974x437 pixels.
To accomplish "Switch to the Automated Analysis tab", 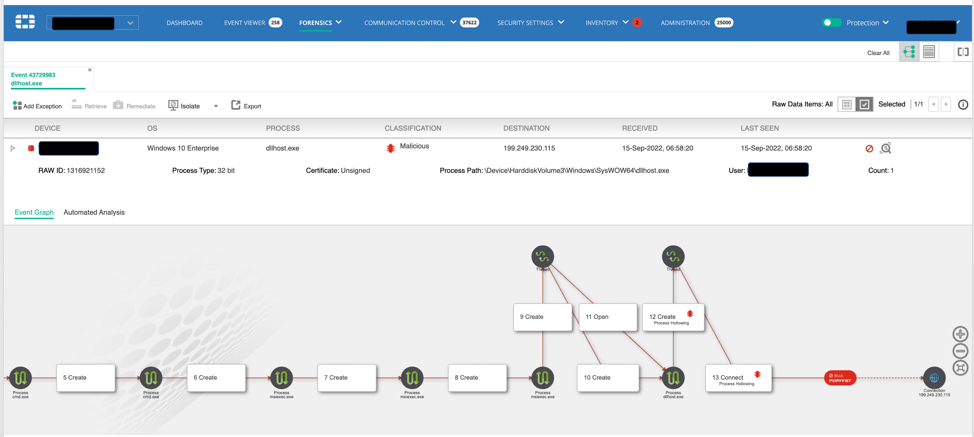I will 94,212.
